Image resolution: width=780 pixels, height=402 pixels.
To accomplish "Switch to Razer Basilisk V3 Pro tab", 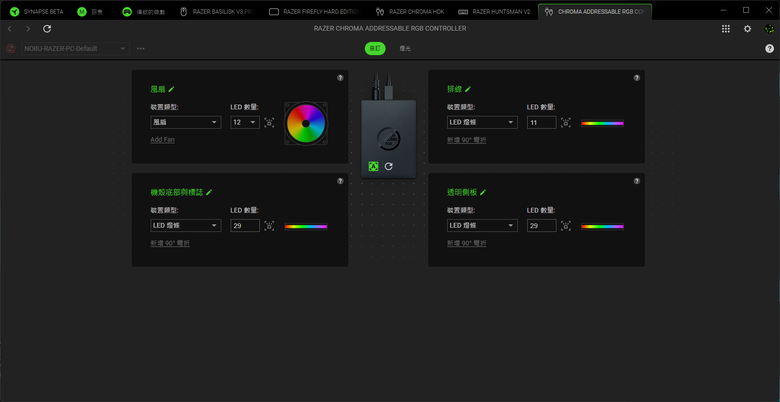I will (x=219, y=11).
